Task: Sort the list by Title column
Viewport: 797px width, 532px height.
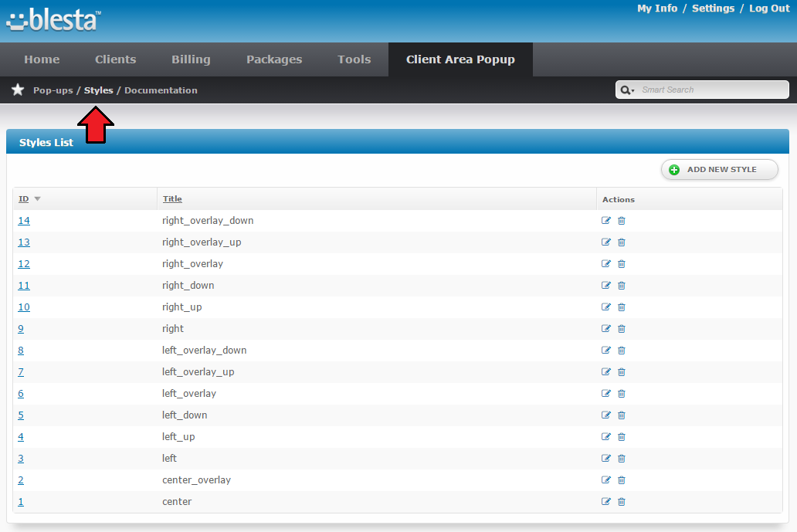Action: (172, 198)
